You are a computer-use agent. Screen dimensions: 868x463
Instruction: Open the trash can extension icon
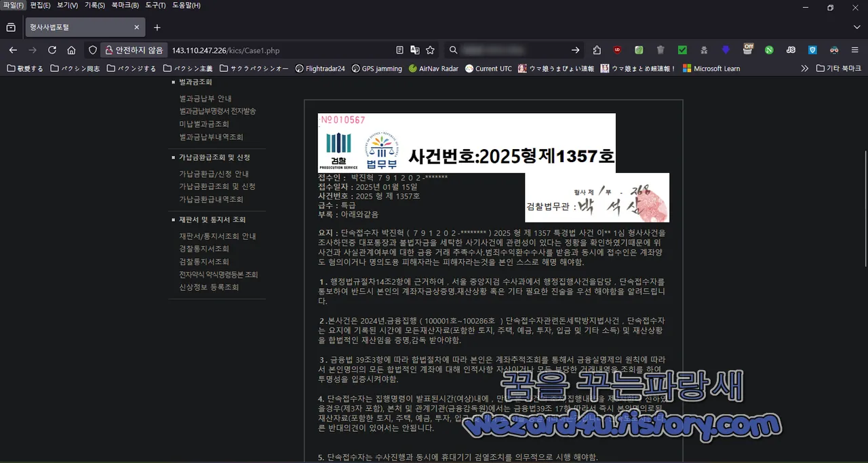[x=660, y=50]
